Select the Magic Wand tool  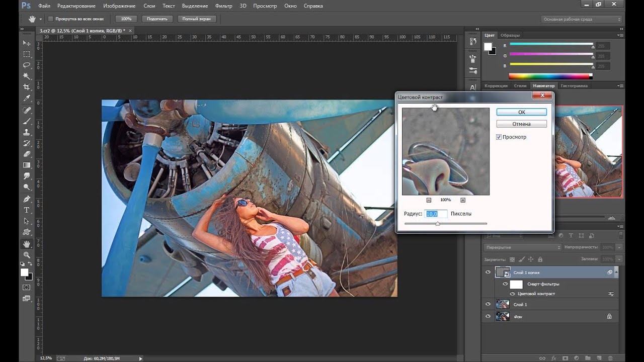[x=27, y=76]
